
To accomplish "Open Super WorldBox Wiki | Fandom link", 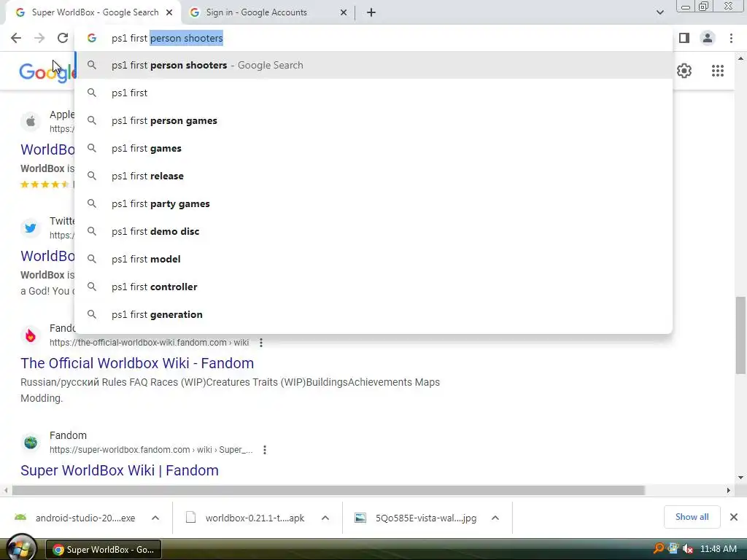I will point(120,470).
